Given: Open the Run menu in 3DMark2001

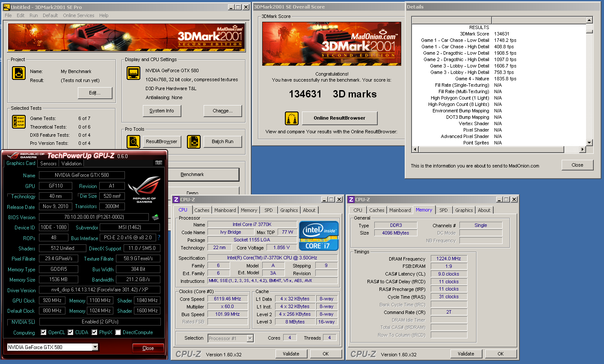Looking at the screenshot, I should point(34,15).
